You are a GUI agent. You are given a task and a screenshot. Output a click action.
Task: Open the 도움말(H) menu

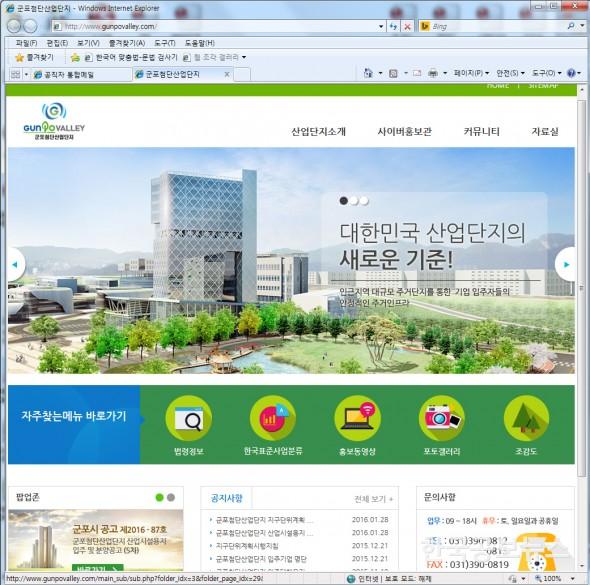click(x=199, y=43)
